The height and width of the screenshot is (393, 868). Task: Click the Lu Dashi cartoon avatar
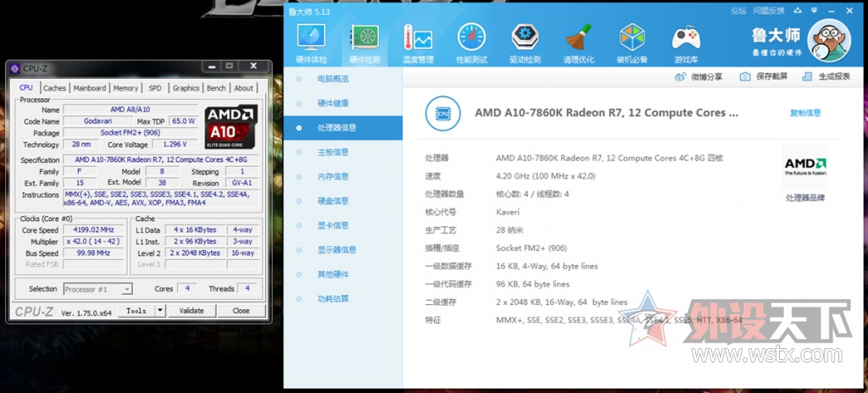pyautogui.click(x=829, y=39)
